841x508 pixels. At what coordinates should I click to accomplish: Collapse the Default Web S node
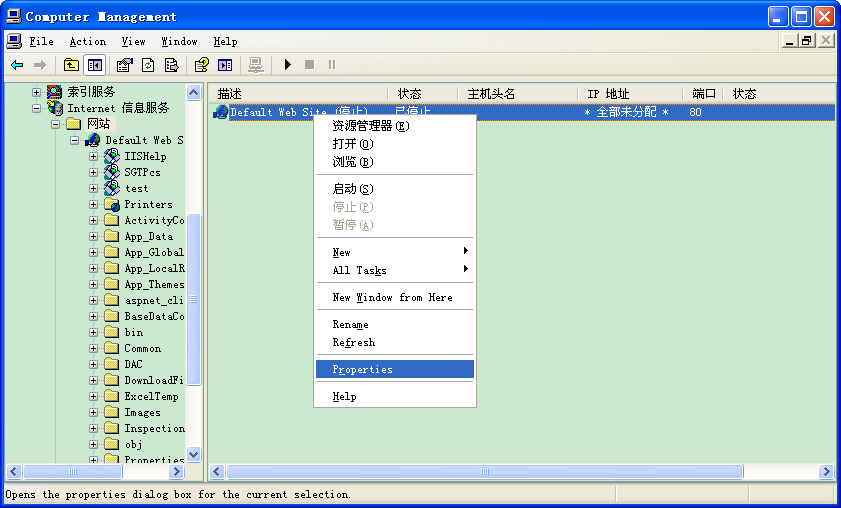coord(75,141)
